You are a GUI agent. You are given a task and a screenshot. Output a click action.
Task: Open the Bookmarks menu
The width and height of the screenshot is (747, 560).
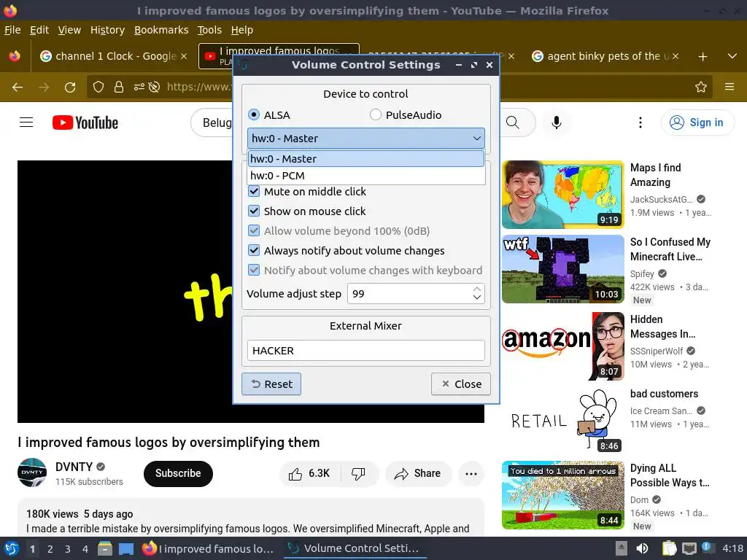(161, 30)
